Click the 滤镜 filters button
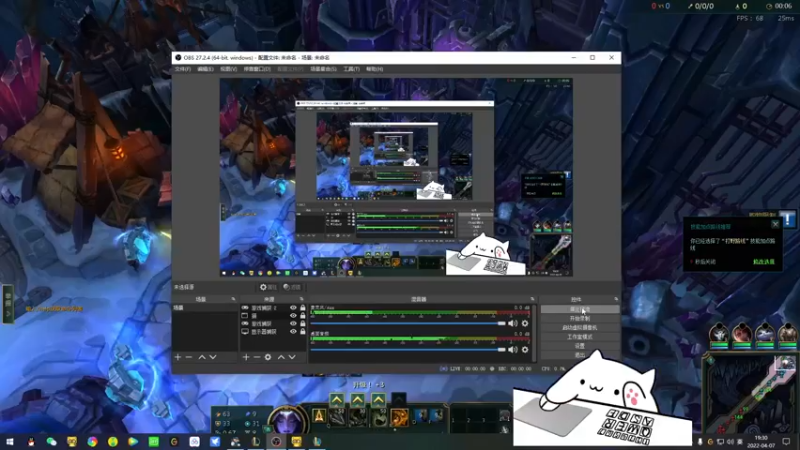 292,287
